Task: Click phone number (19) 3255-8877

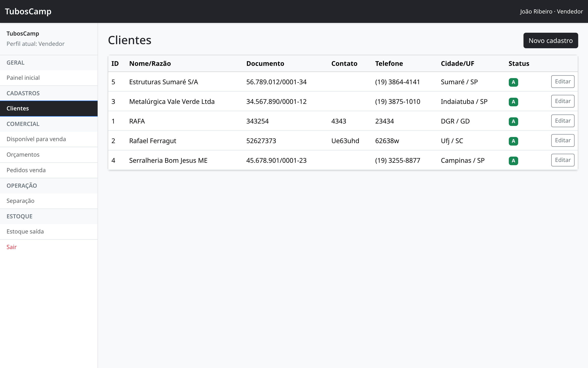Action: coord(398,161)
